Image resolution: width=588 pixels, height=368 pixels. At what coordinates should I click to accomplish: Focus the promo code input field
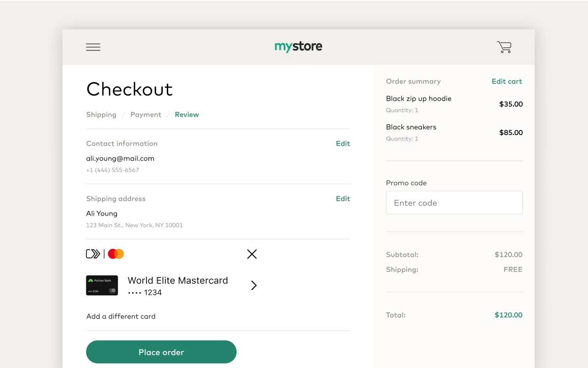pyautogui.click(x=454, y=203)
